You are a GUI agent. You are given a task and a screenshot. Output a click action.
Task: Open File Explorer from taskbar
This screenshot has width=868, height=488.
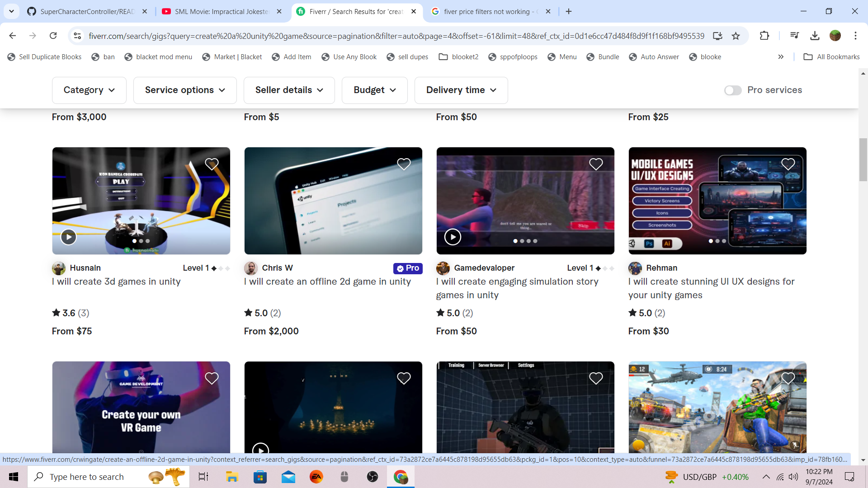click(232, 477)
